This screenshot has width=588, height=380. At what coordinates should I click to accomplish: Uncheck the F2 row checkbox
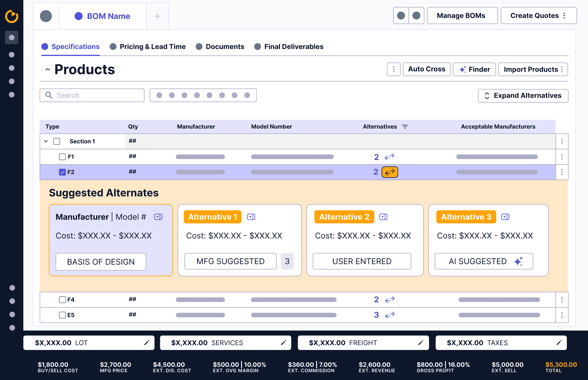[62, 172]
